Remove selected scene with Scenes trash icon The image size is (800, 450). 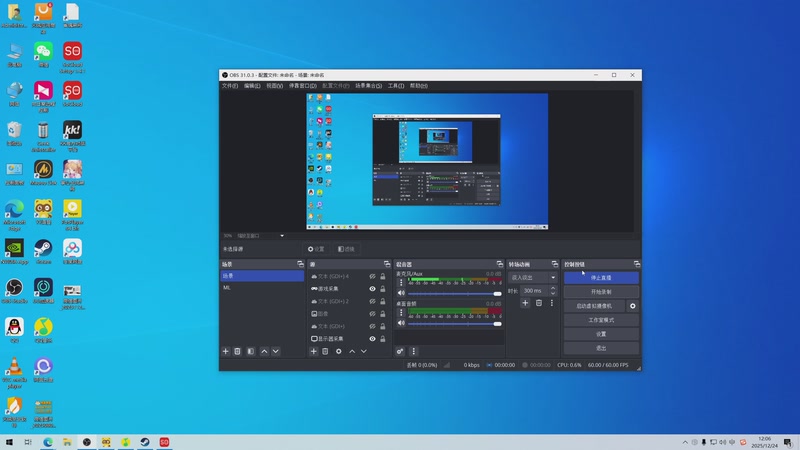click(237, 351)
